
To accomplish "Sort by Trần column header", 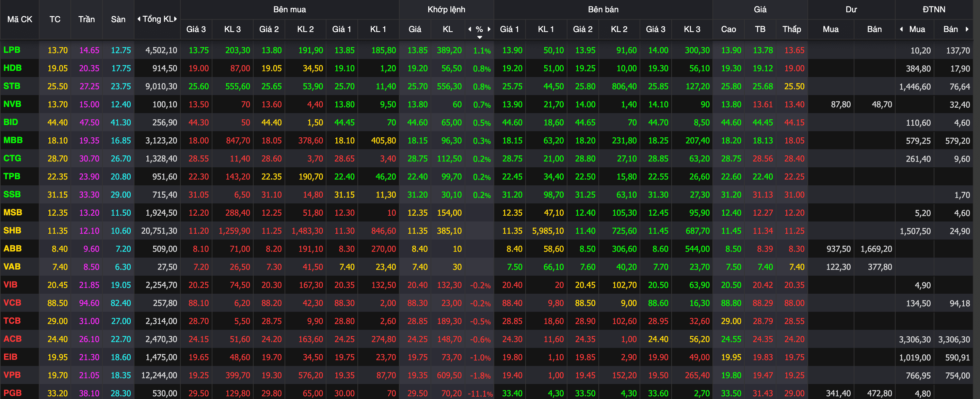I will click(x=86, y=19).
